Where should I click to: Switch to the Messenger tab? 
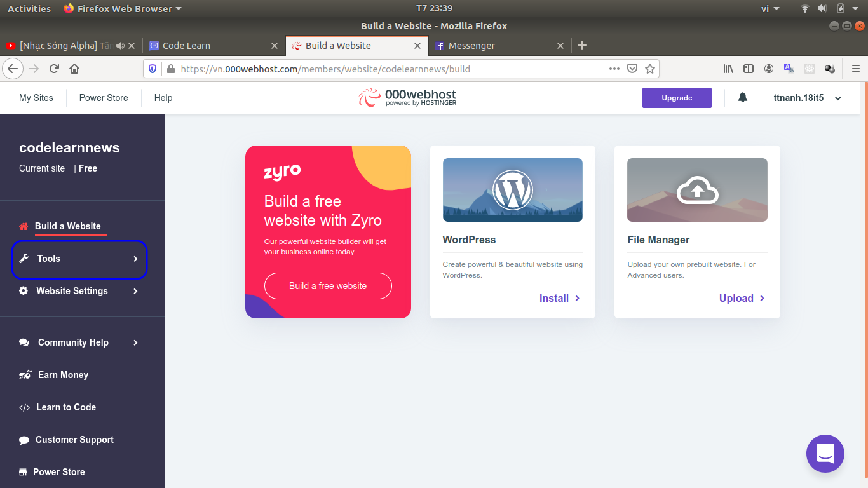pos(500,46)
